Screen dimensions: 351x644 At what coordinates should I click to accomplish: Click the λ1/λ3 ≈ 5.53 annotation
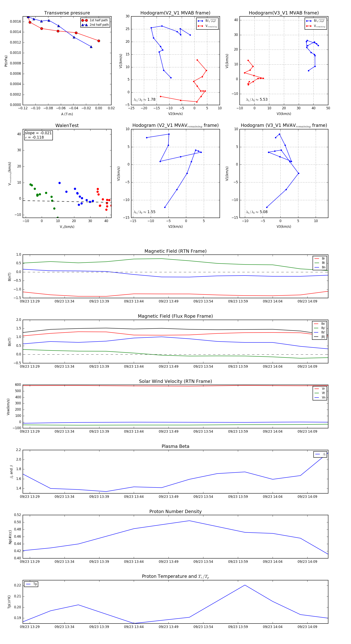pos(257,100)
